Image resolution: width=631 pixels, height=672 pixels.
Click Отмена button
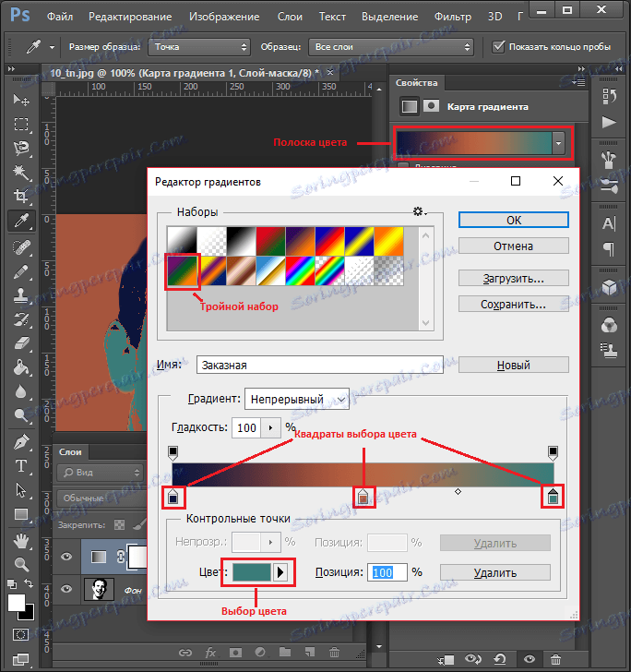coord(514,246)
